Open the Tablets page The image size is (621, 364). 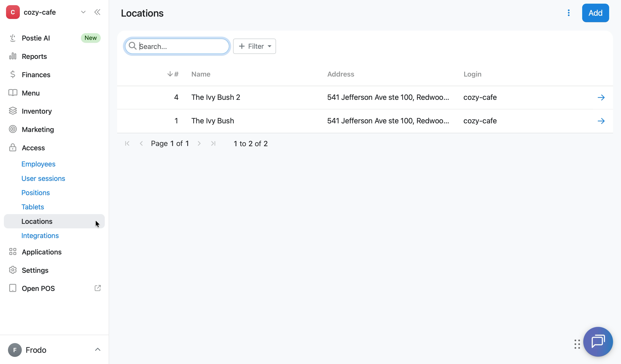click(x=33, y=207)
